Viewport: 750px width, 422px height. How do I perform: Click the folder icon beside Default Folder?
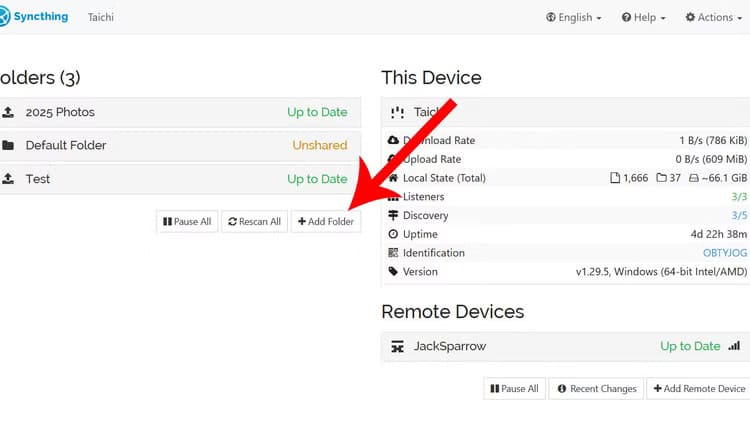[8, 145]
